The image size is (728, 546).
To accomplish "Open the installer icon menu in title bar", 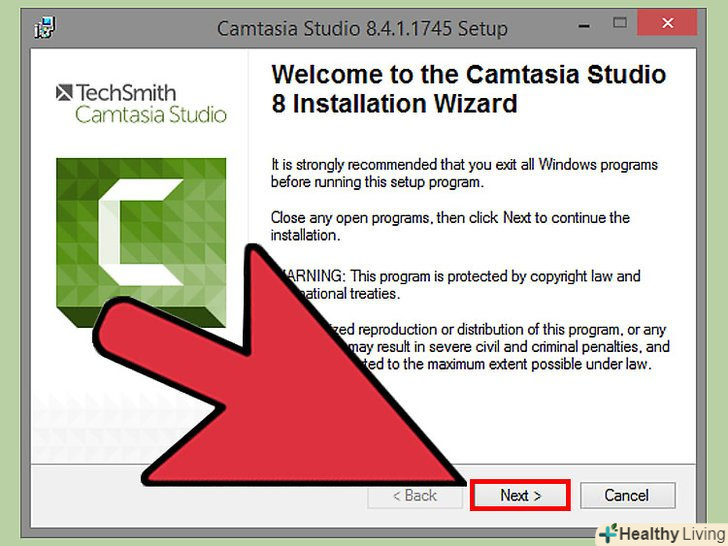I will pos(45,28).
